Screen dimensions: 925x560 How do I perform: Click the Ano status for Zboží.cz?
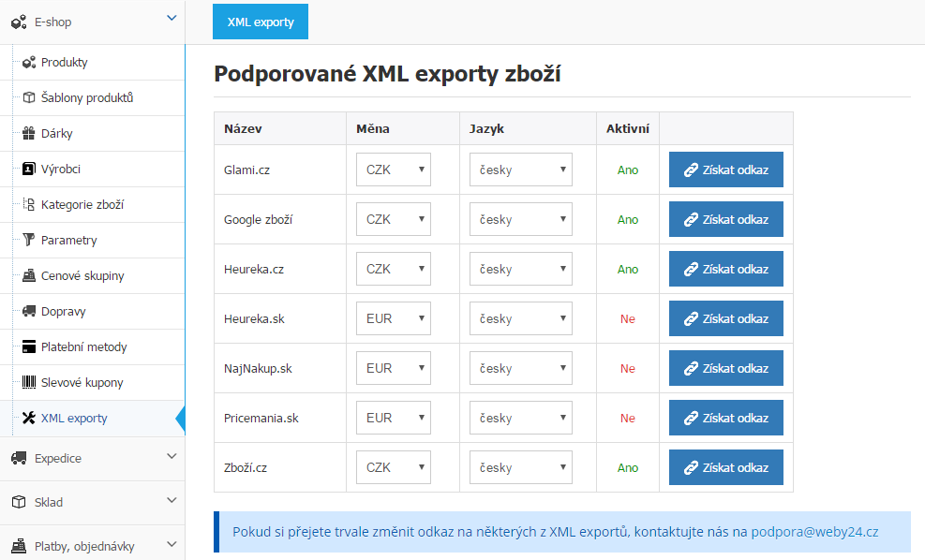tap(628, 467)
